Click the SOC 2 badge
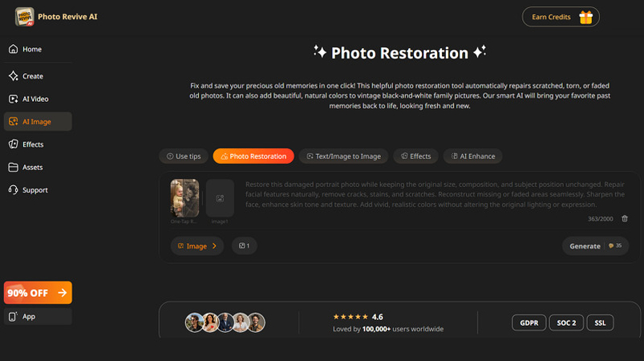 pos(566,322)
